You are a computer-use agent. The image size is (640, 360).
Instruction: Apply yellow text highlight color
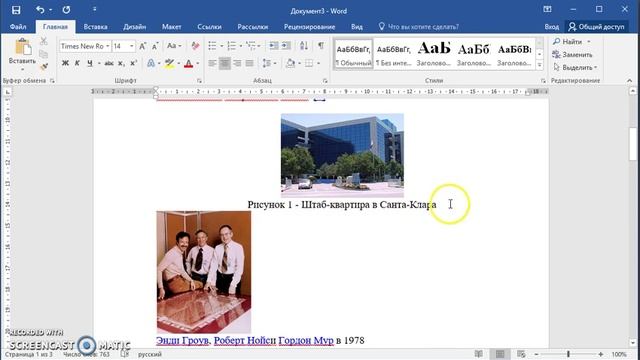(x=169, y=63)
